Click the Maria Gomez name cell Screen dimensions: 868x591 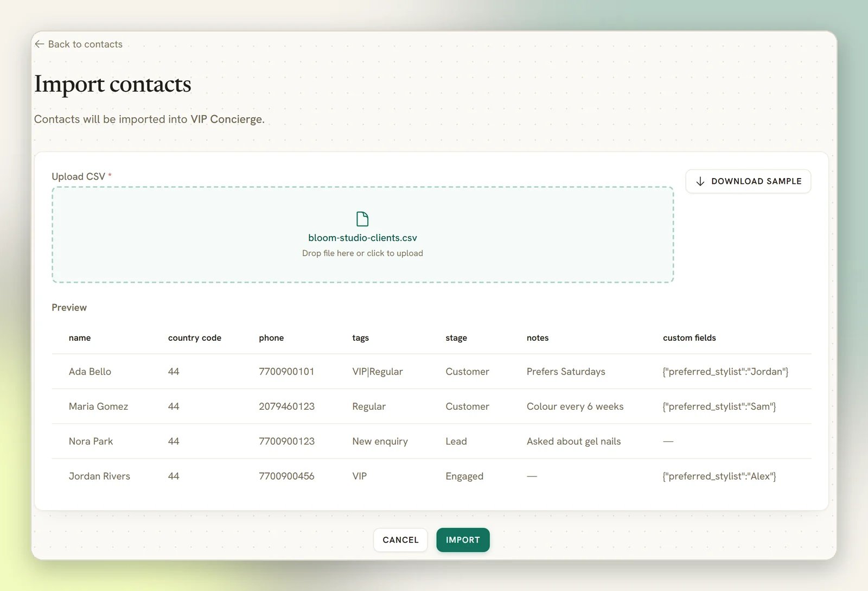click(x=98, y=406)
